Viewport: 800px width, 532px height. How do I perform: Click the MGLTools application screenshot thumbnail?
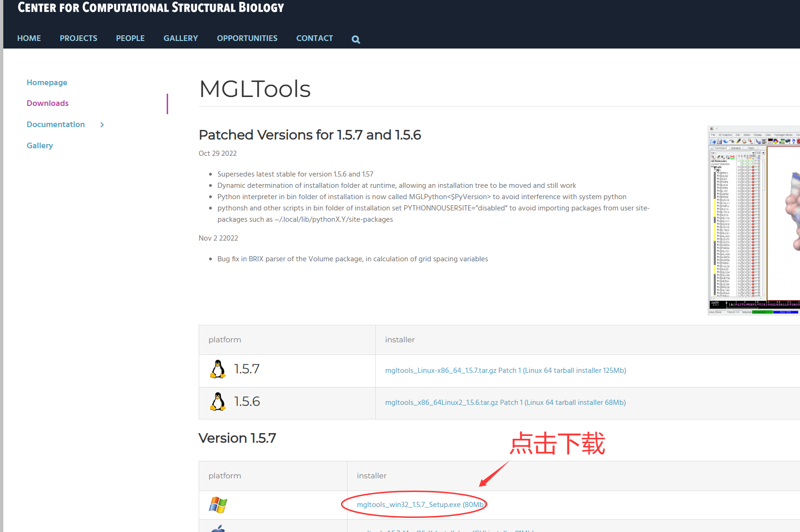[x=753, y=220]
